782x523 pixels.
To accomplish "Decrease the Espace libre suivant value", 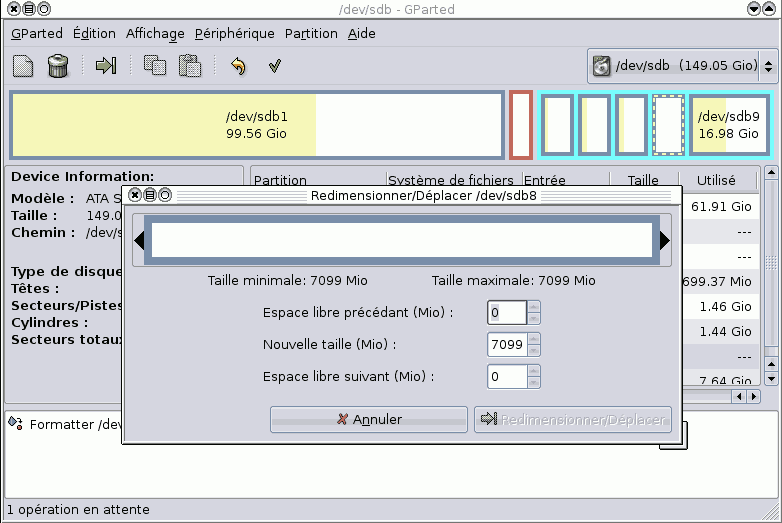I will coord(534,382).
